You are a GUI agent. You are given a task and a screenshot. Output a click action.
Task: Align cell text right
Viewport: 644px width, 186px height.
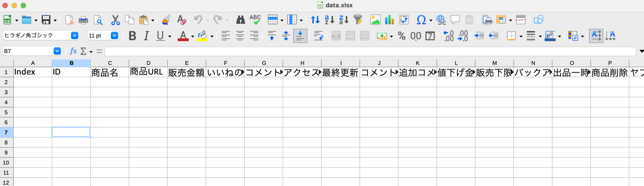click(x=254, y=36)
